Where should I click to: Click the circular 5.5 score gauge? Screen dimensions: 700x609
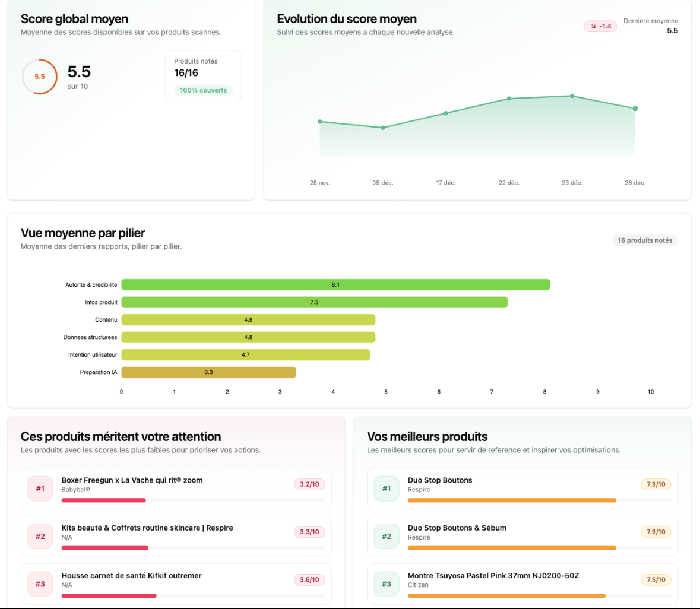pyautogui.click(x=39, y=77)
